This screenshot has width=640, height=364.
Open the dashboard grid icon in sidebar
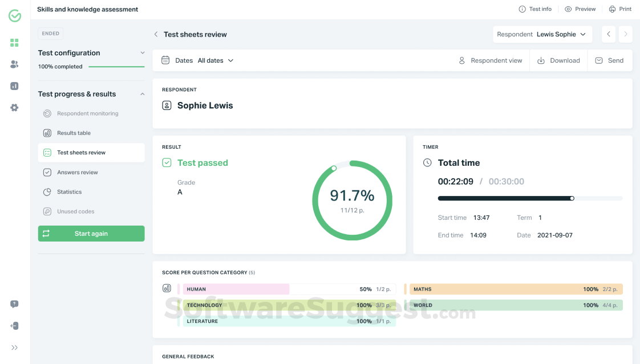coord(14,42)
